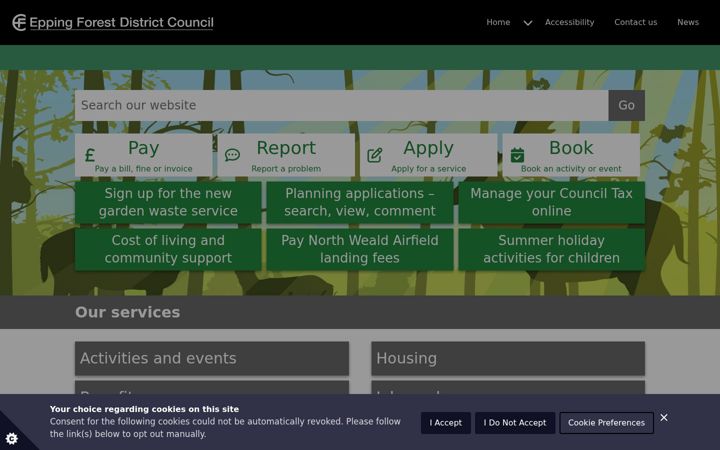Image resolution: width=720 pixels, height=450 pixels.
Task: Open Manage your Council Tax online
Action: click(551, 202)
